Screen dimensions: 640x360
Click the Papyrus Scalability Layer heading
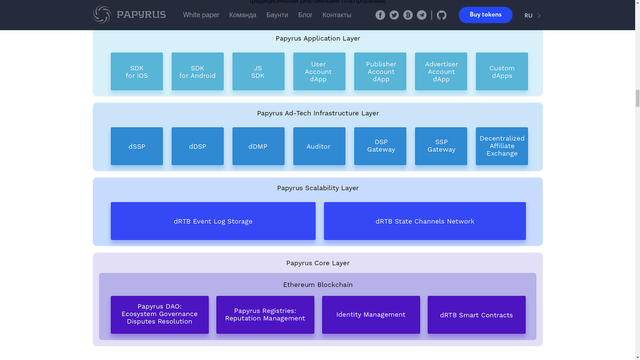[318, 188]
